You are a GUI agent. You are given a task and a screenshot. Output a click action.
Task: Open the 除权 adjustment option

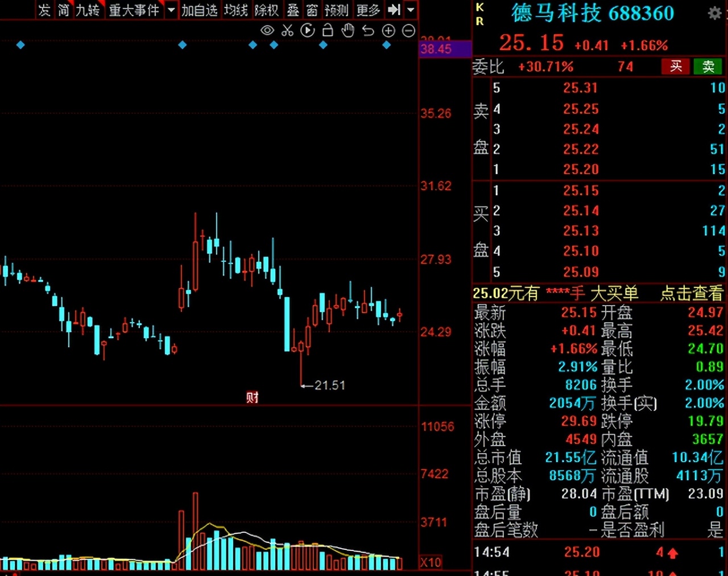[267, 10]
